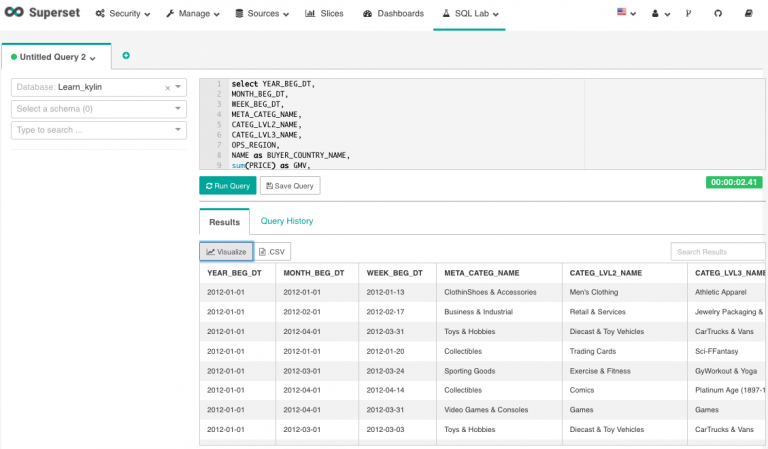
Task: Open Untitled Query 2 tab options
Action: pyautogui.click(x=93, y=58)
